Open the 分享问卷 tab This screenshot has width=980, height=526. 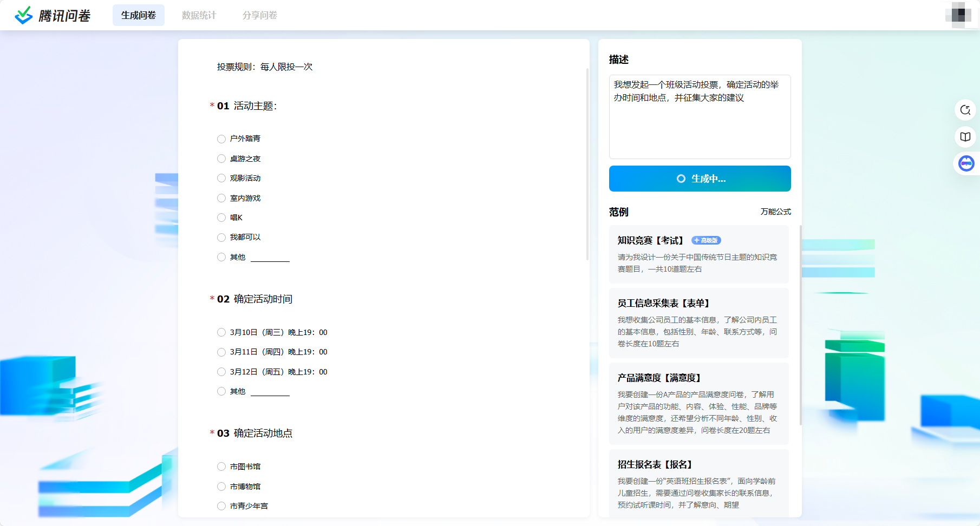pyautogui.click(x=259, y=15)
